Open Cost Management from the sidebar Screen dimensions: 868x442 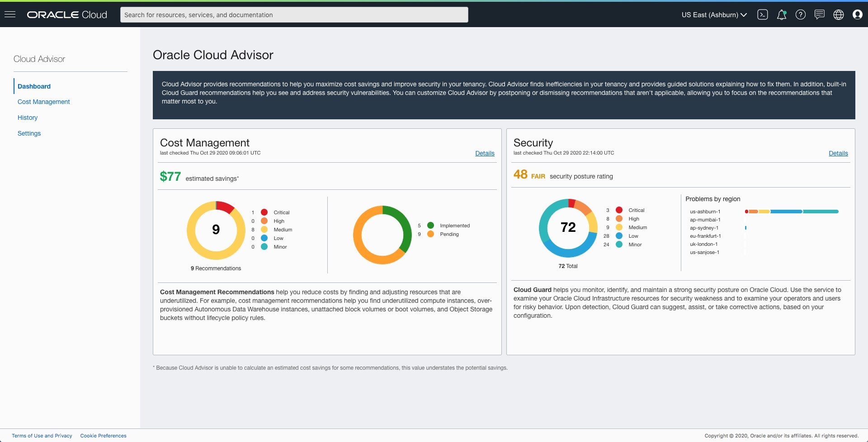point(43,102)
